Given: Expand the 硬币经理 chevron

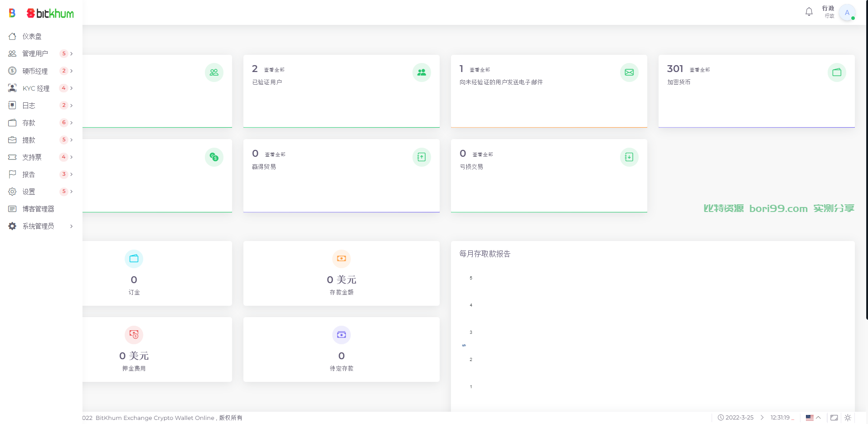Looking at the screenshot, I should [71, 71].
